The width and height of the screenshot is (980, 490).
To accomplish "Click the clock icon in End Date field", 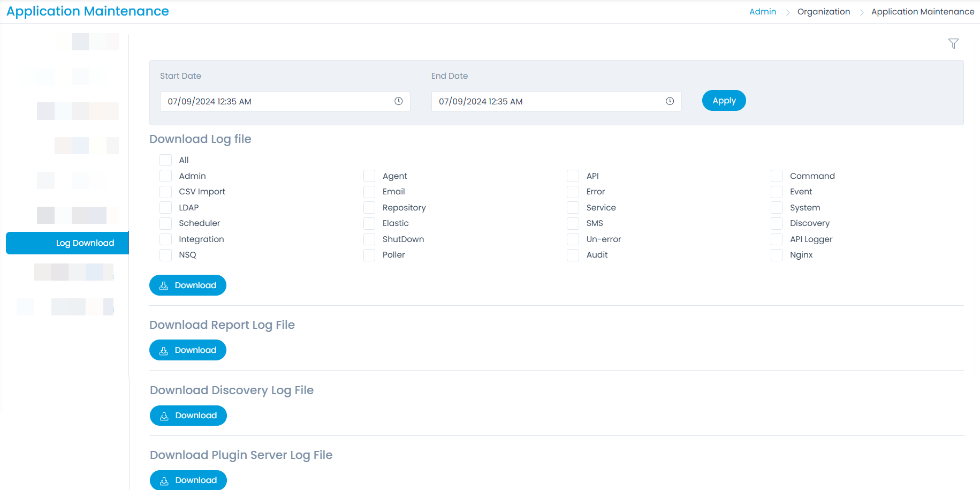I will point(670,101).
